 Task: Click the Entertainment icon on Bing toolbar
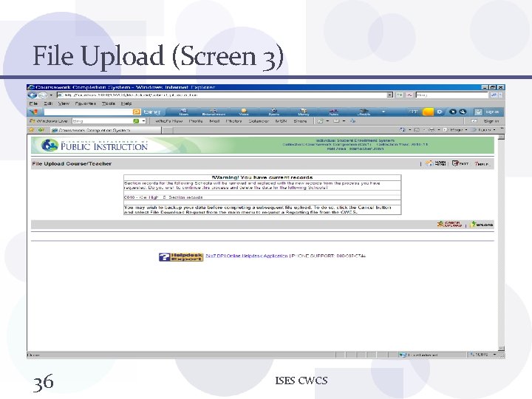214,112
